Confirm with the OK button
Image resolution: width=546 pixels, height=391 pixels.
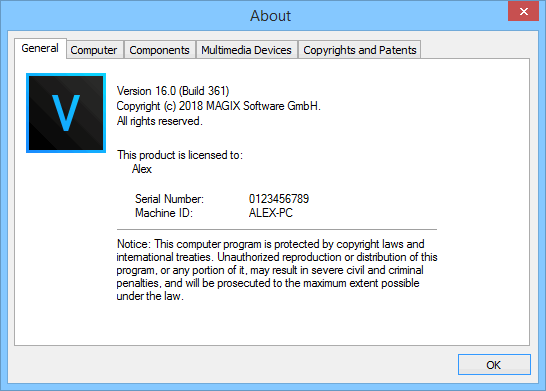coord(494,365)
